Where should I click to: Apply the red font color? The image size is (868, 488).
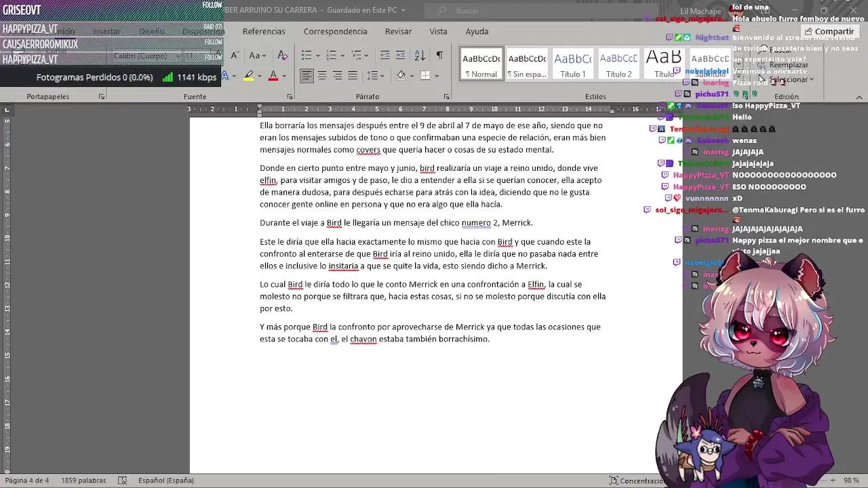pos(273,75)
